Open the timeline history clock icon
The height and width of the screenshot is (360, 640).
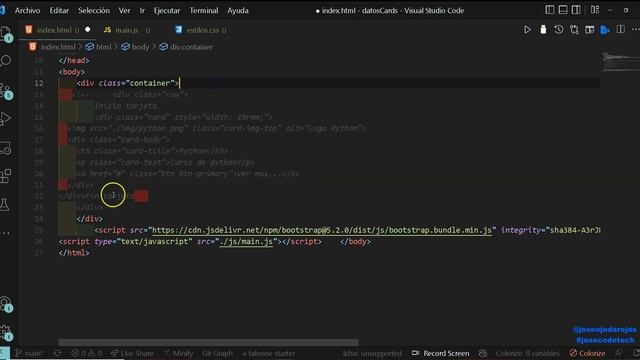pos(558,29)
